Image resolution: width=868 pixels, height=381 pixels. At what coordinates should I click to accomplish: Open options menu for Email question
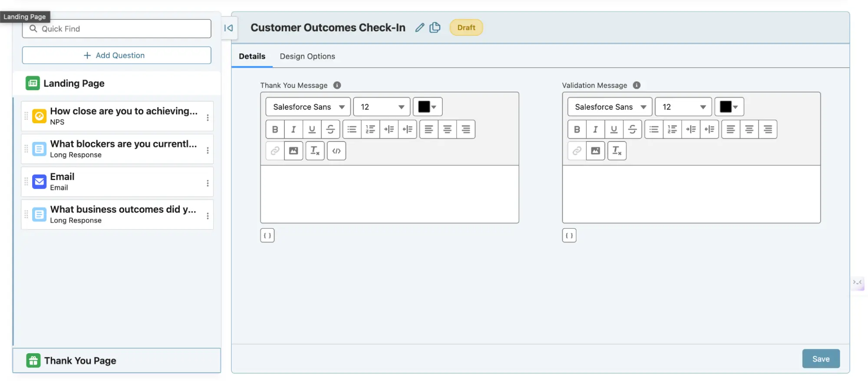point(208,183)
